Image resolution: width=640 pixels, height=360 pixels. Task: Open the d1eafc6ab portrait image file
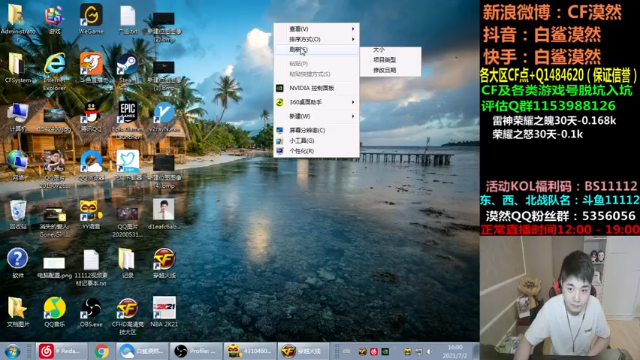click(x=164, y=213)
